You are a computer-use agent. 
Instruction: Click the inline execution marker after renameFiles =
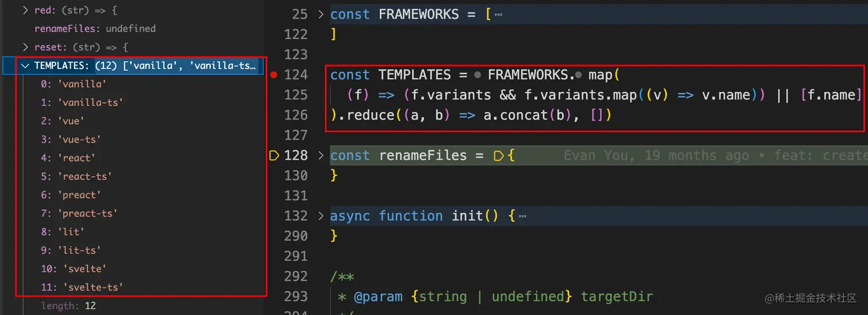pos(498,155)
